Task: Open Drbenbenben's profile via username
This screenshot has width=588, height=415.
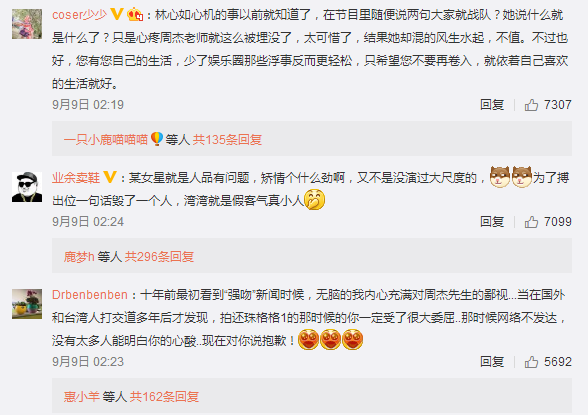Action: [x=90, y=295]
